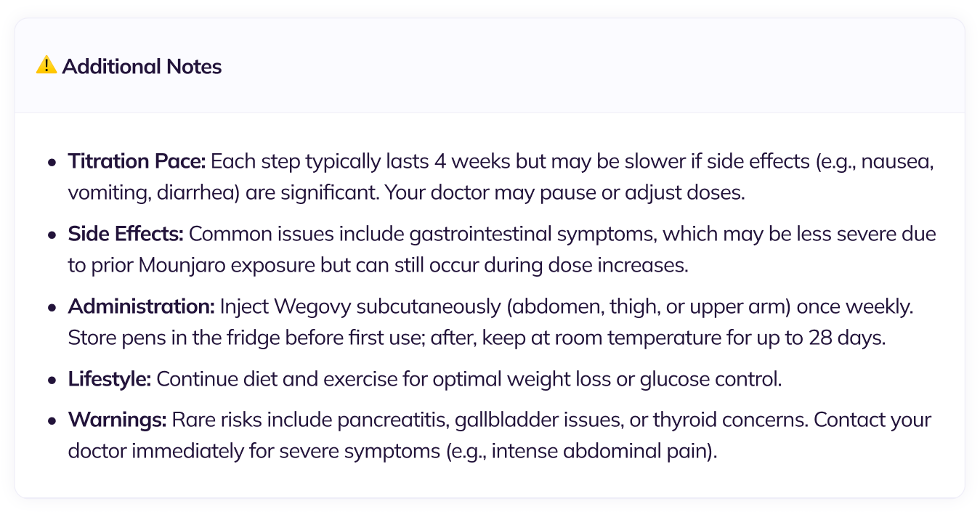Select the Lifestyle bold label

tap(110, 379)
